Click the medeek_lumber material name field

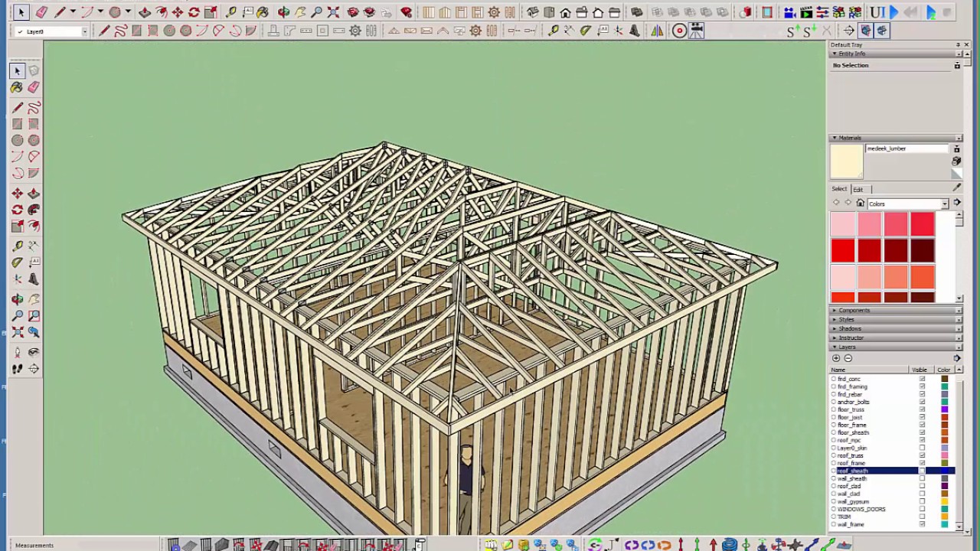[907, 148]
